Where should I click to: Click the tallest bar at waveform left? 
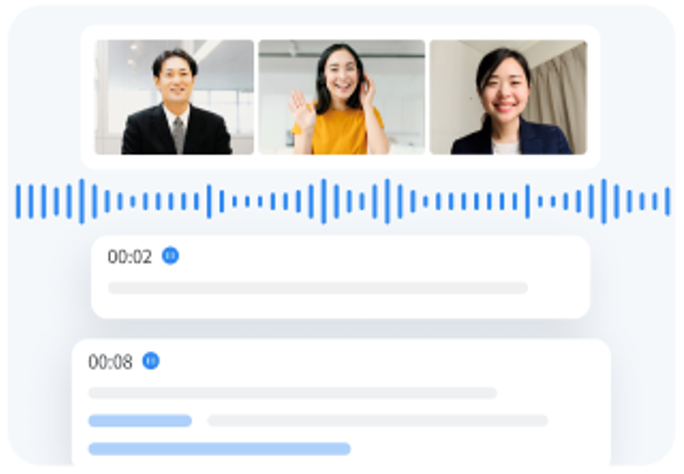pyautogui.click(x=82, y=201)
